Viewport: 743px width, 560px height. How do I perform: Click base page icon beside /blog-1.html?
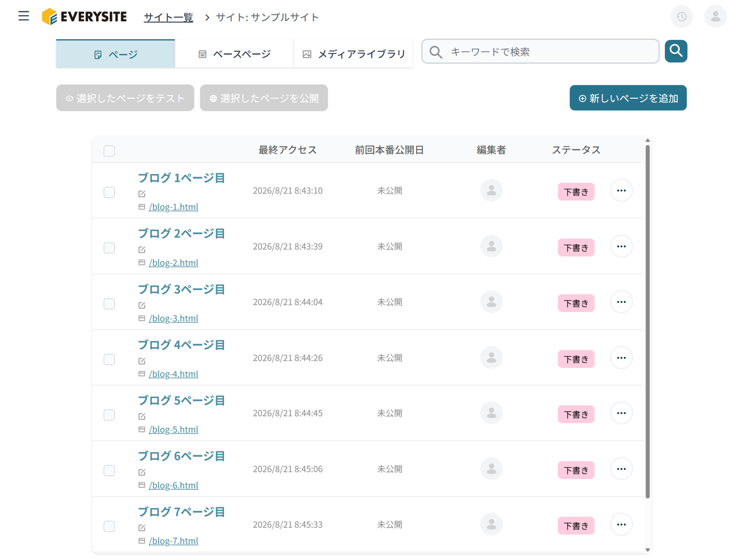click(x=142, y=207)
